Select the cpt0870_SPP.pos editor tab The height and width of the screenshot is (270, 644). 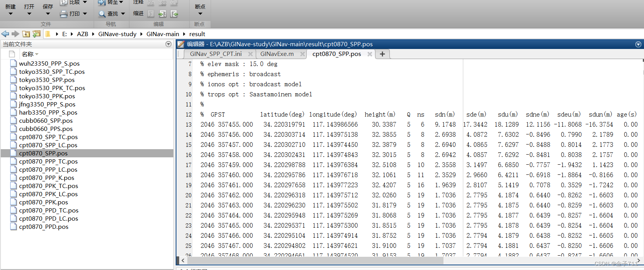tap(337, 54)
